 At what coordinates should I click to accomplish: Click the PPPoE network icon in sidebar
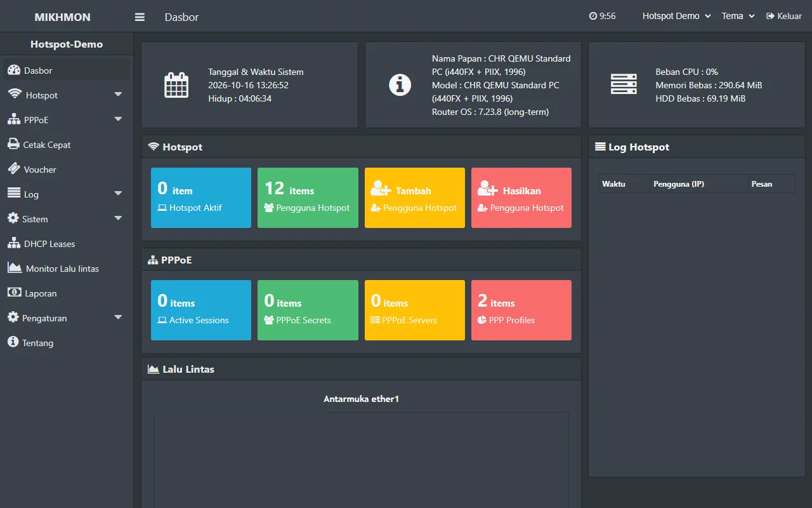[14, 119]
